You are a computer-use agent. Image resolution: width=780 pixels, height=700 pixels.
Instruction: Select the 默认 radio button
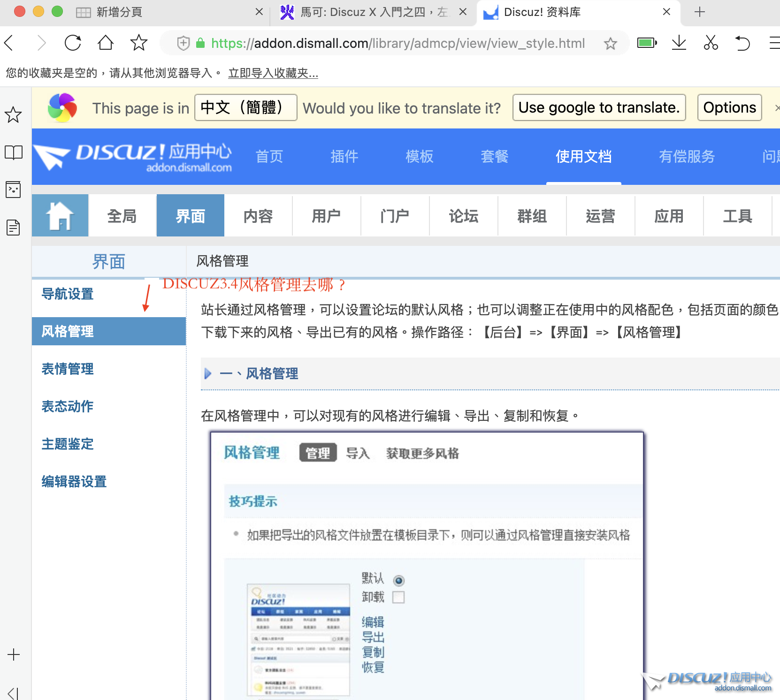[399, 581]
